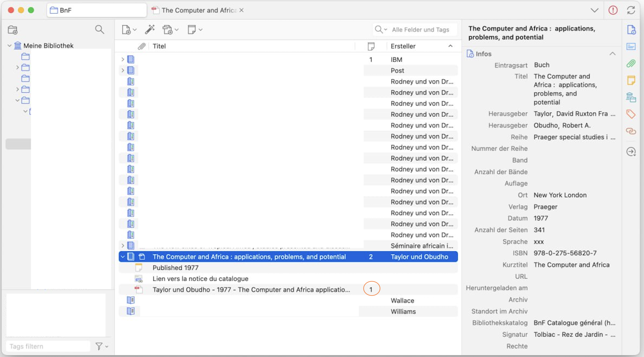644x357 pixels.
Task: Open the red sync error alert icon
Action: coord(613,10)
